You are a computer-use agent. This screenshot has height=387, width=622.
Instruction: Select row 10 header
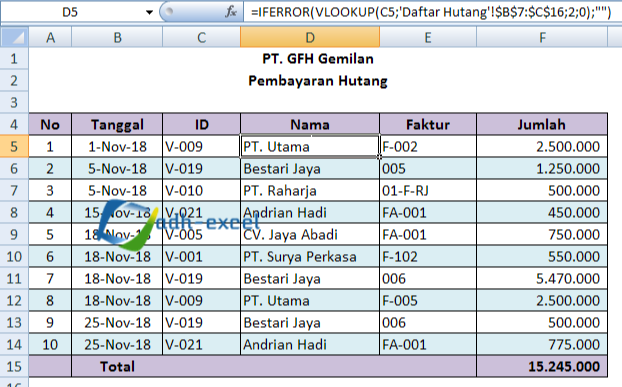pos(14,257)
